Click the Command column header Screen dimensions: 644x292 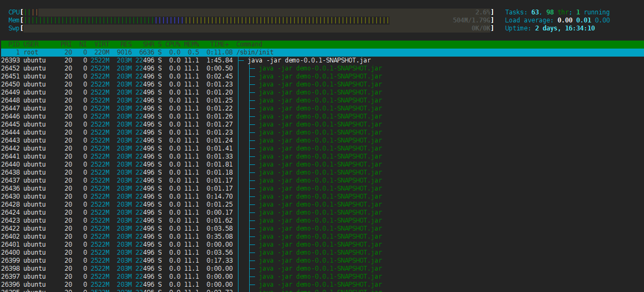249,44
